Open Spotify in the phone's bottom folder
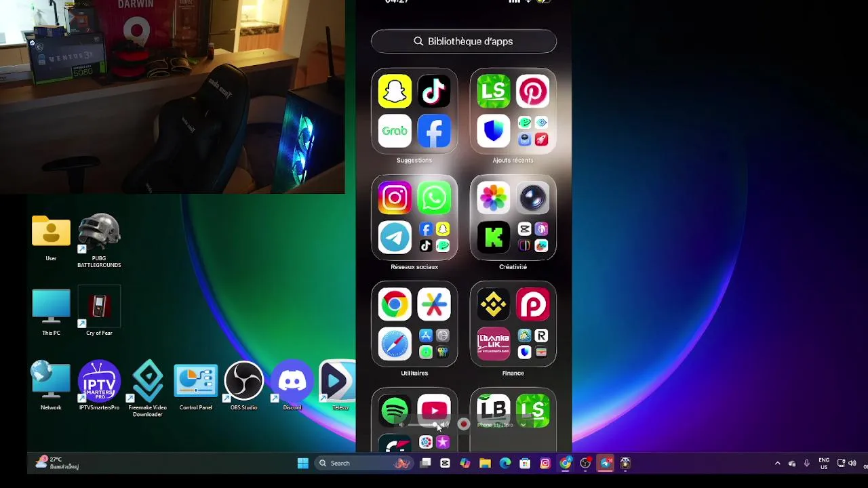This screenshot has height=488, width=868. point(395,410)
